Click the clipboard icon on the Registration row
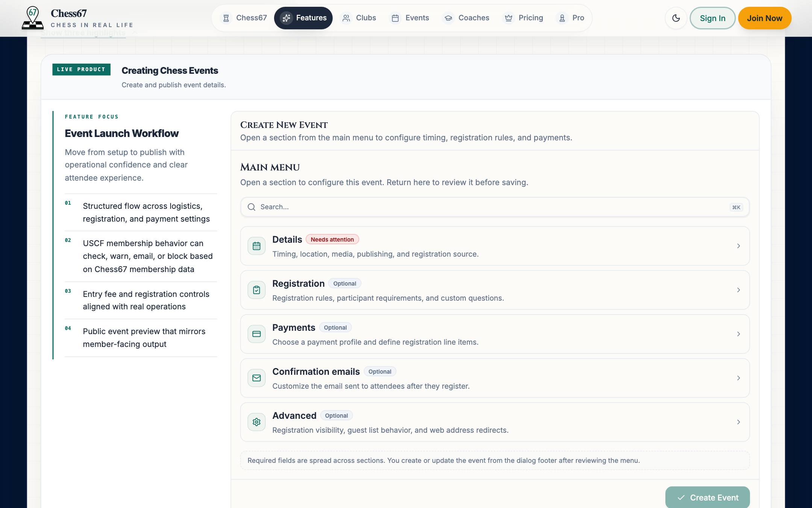The width and height of the screenshot is (812, 508). (x=256, y=290)
